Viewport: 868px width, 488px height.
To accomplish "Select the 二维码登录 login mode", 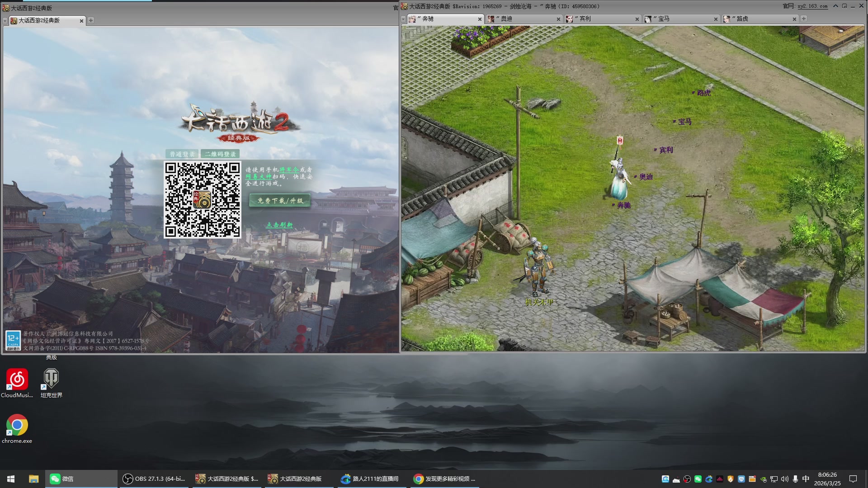I will coord(220,154).
